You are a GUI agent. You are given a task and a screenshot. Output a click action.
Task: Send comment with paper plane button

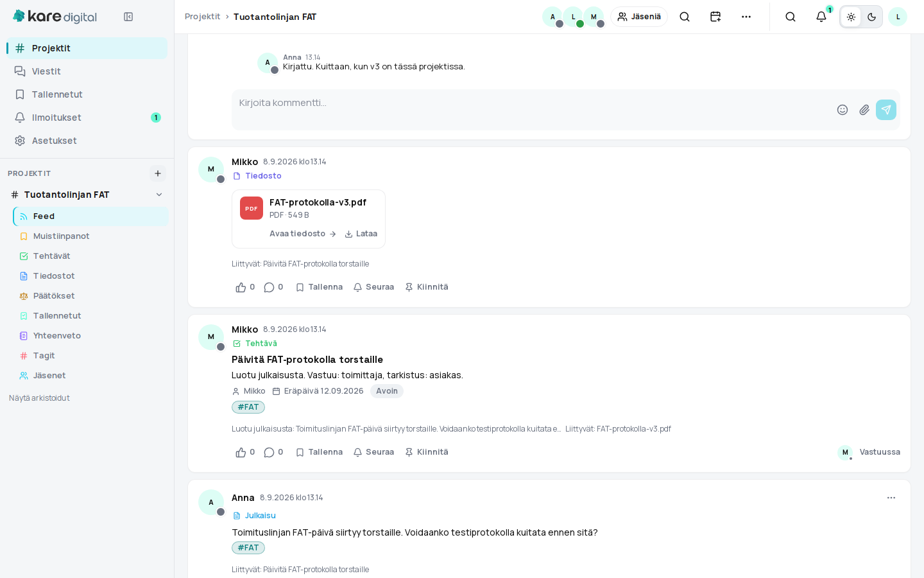(886, 110)
